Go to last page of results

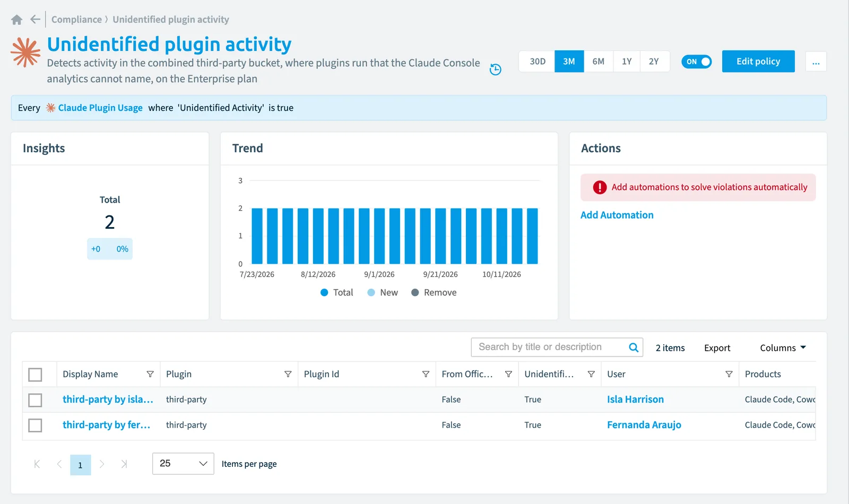pos(124,464)
